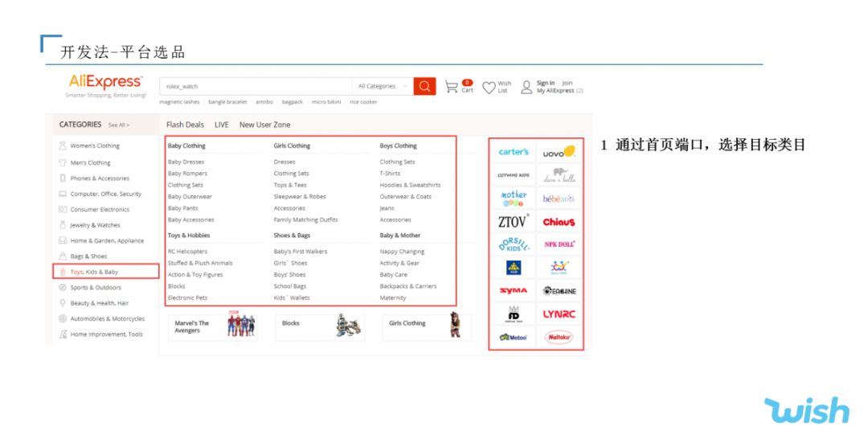The height and width of the screenshot is (443, 868).
Task: Select the ZTOV brand logo
Action: point(513,222)
